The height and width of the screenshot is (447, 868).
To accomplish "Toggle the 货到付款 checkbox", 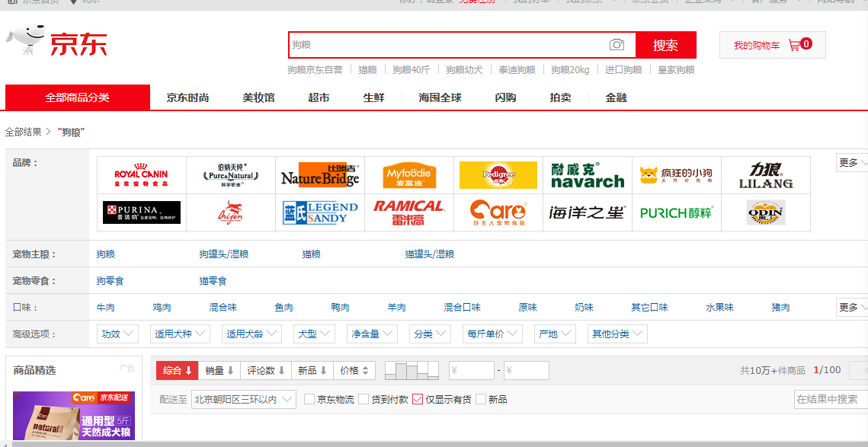I will point(364,399).
